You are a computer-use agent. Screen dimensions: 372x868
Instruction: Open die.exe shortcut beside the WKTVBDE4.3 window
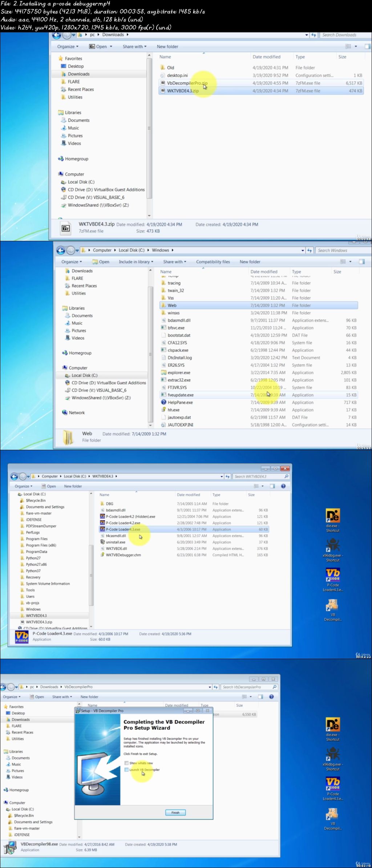tap(332, 520)
